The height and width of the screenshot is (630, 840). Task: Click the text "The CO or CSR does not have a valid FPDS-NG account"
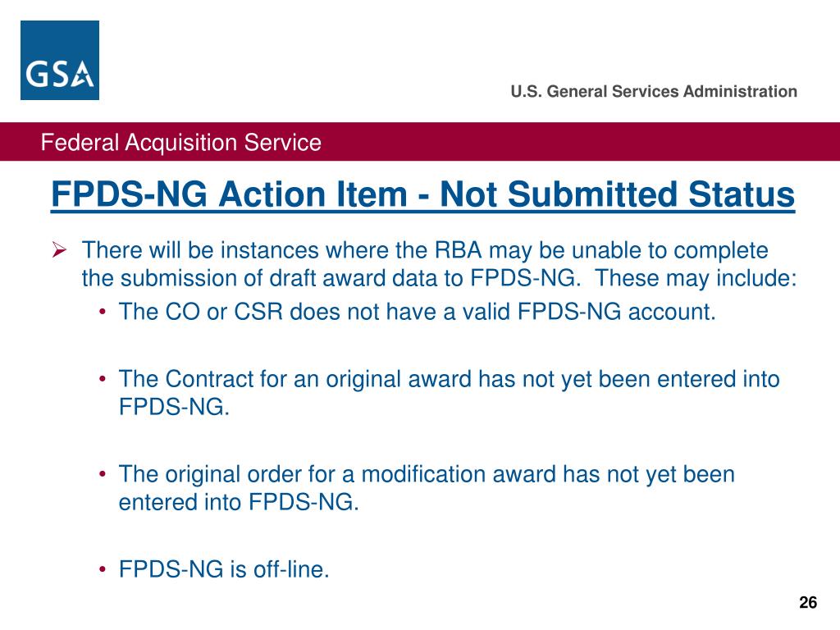pyautogui.click(x=417, y=312)
